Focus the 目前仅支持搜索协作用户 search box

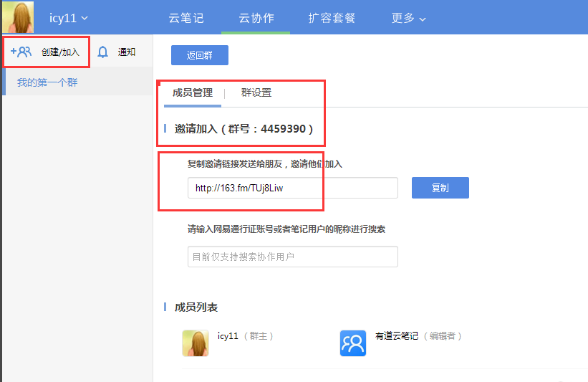click(292, 257)
